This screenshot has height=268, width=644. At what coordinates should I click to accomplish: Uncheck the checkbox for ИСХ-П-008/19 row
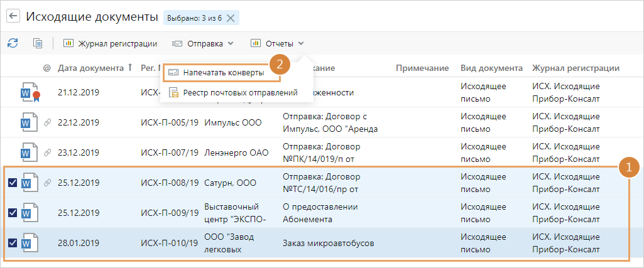pos(13,183)
